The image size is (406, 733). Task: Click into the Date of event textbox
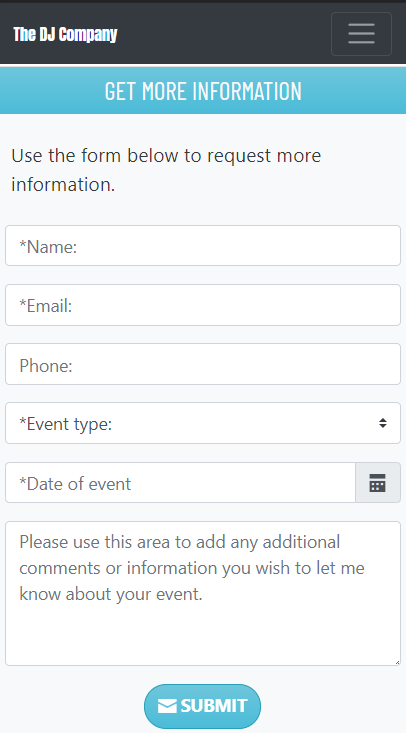click(181, 483)
